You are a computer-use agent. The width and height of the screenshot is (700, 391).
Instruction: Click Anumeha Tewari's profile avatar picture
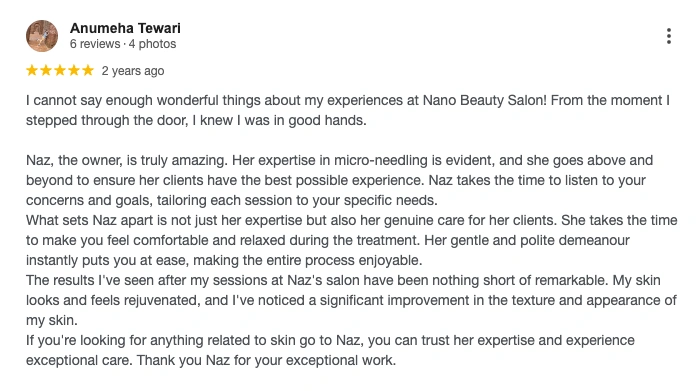[x=42, y=36]
